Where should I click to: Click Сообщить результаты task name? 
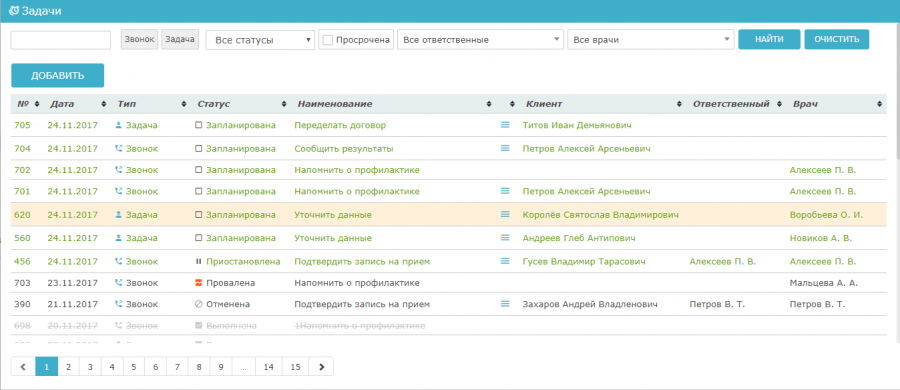pos(344,149)
